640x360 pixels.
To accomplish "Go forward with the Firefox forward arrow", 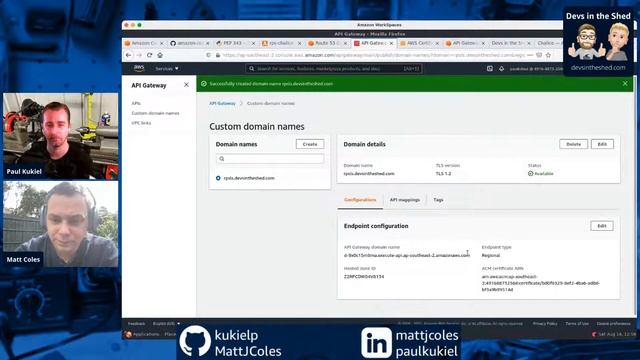I will pyautogui.click(x=139, y=55).
